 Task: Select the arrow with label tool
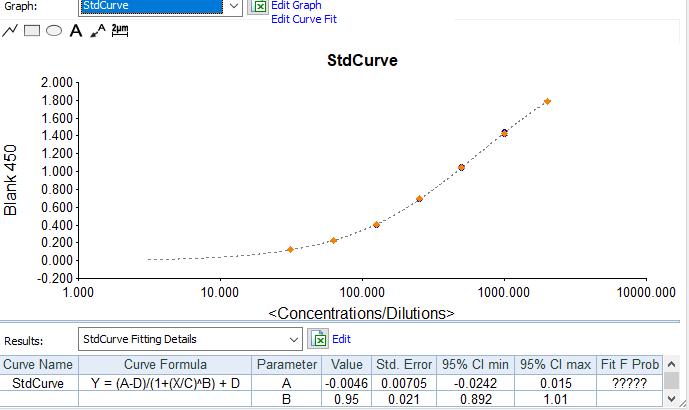[x=98, y=31]
